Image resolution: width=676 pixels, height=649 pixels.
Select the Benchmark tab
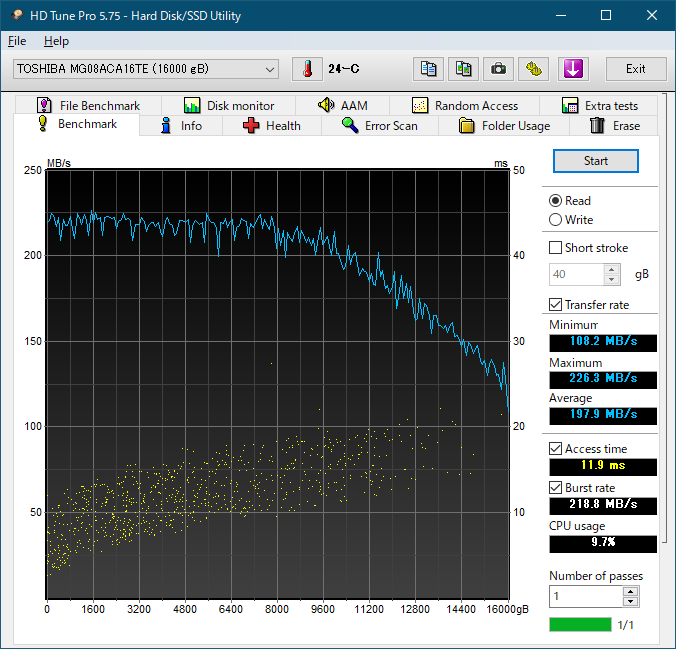77,124
